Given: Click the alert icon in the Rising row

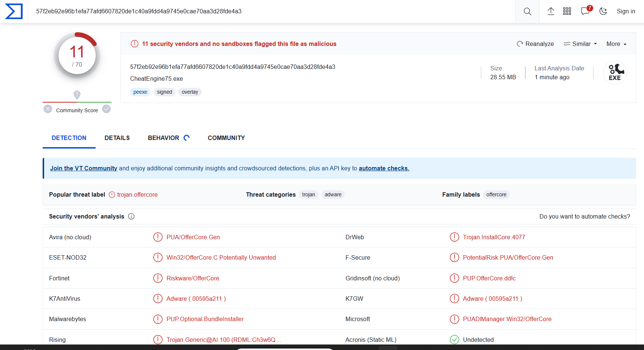Looking at the screenshot, I should coord(158,340).
